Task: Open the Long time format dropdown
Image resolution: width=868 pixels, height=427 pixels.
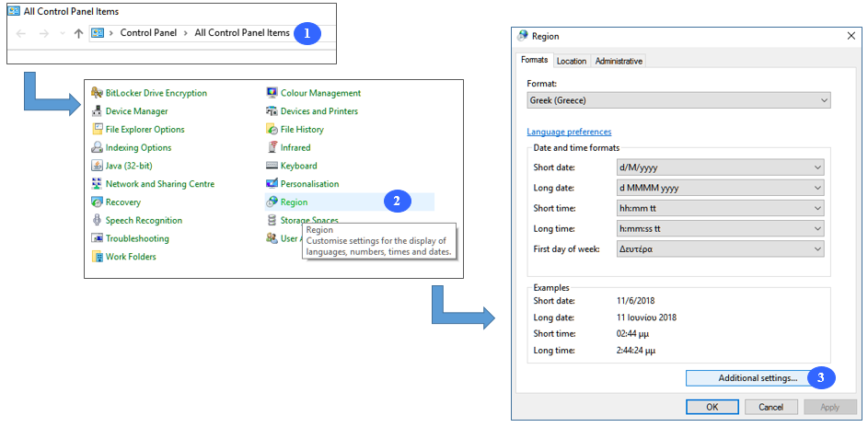Action: pos(721,228)
